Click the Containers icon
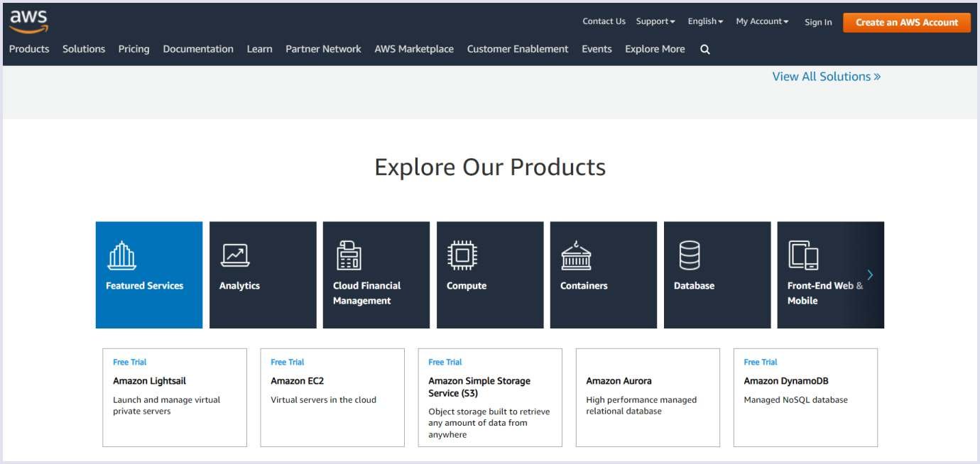 [576, 255]
